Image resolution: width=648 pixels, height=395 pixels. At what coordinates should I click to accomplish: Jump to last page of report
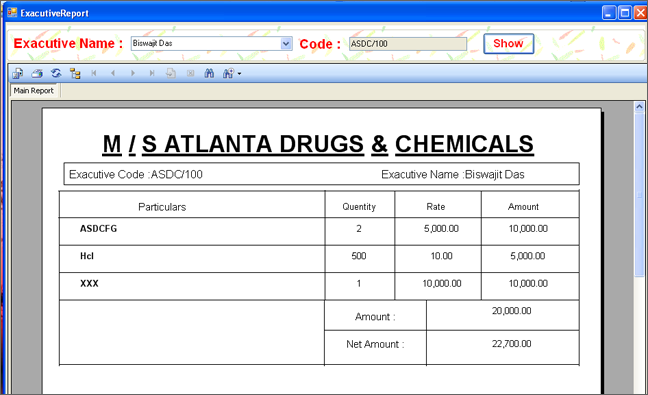pos(152,74)
